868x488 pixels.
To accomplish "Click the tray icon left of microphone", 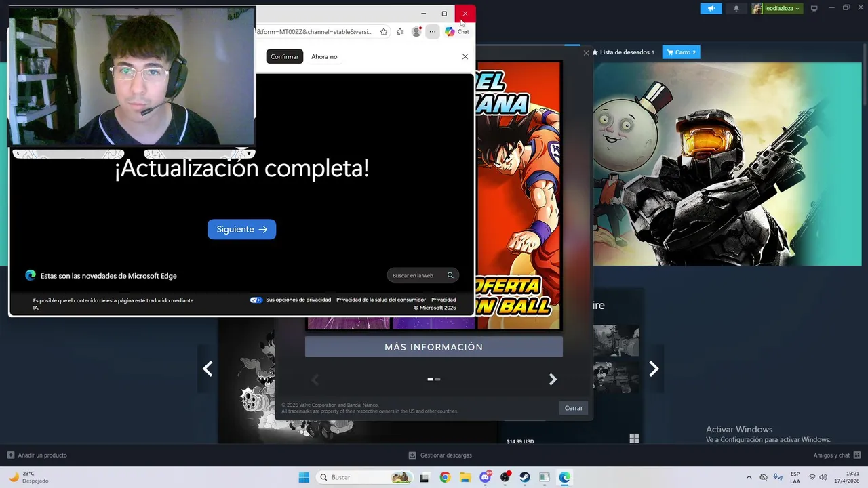I will coord(764,477).
